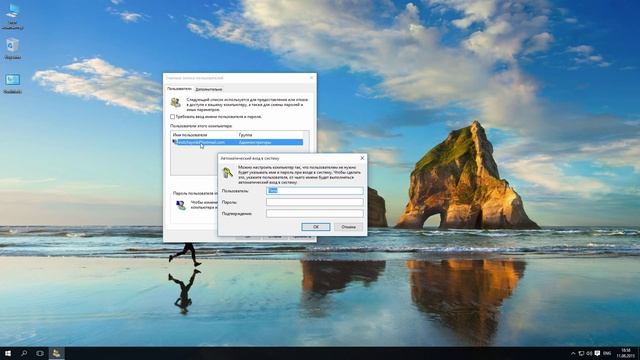Toggle the require username and password checkbox
Viewport: 640px width, 360px height.
pyautogui.click(x=172, y=117)
